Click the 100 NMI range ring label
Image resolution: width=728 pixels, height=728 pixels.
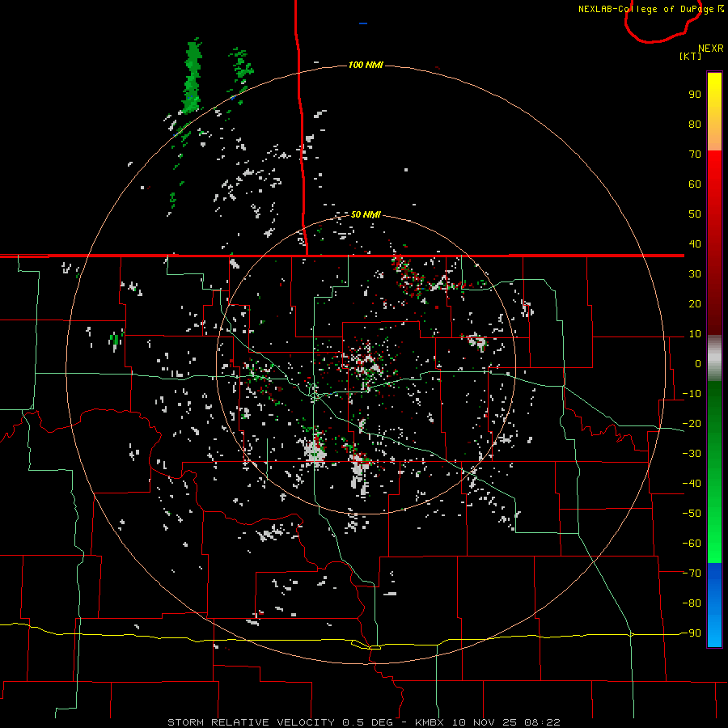coord(366,65)
